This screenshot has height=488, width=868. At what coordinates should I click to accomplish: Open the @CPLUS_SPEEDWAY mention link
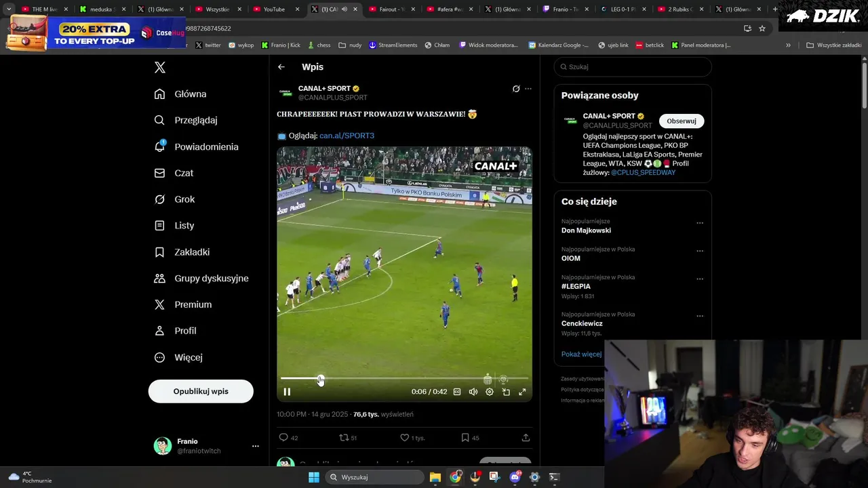pyautogui.click(x=643, y=173)
